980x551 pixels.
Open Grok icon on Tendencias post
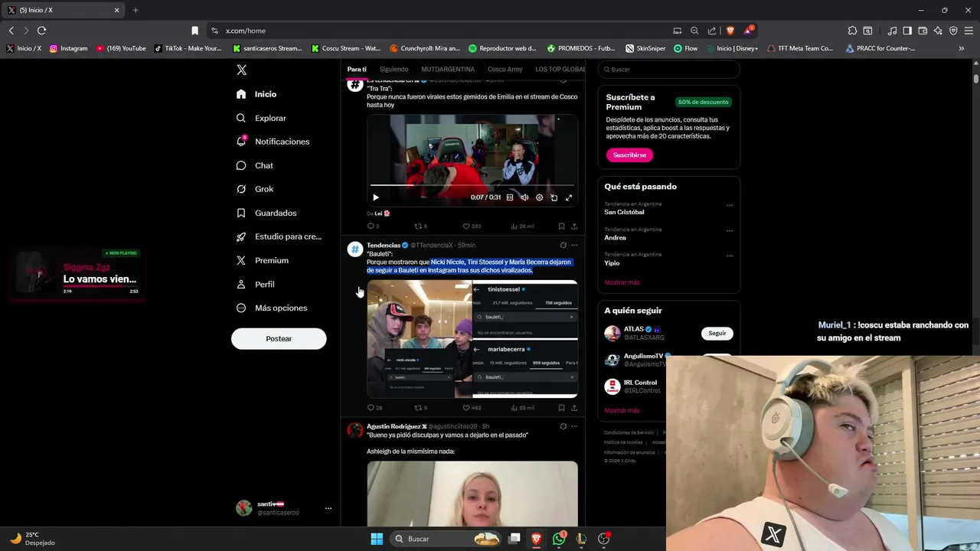coord(563,245)
